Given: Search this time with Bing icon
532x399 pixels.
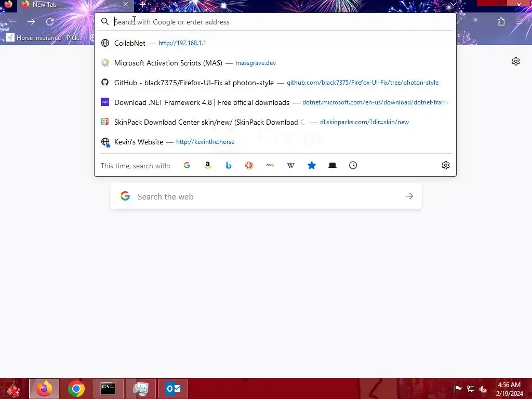Looking at the screenshot, I should click(x=229, y=165).
